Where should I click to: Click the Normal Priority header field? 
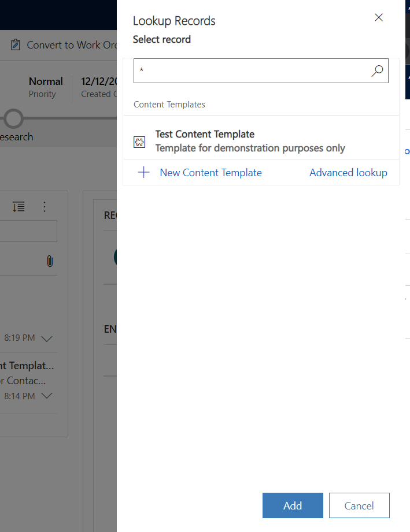click(46, 87)
